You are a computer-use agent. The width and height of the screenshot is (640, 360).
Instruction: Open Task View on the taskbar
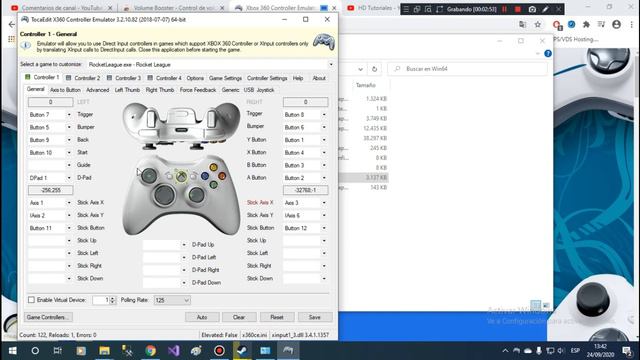[58, 351]
